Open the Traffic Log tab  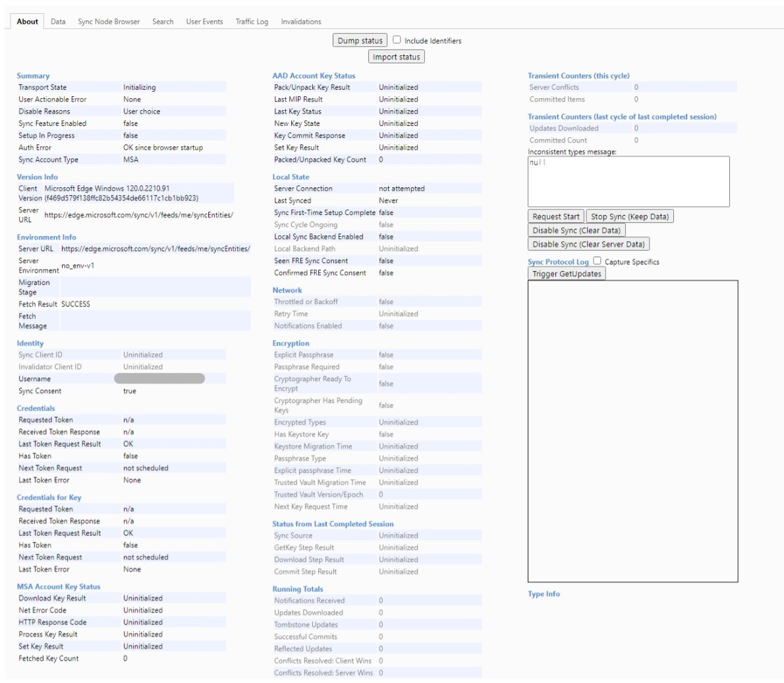point(252,22)
